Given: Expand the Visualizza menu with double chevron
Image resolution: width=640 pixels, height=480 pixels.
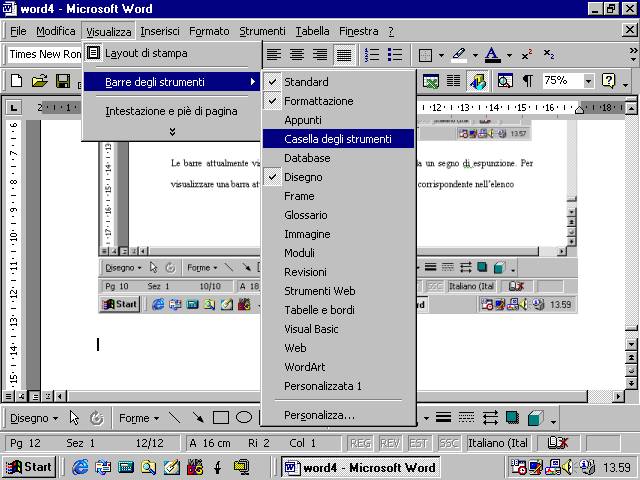Looking at the screenshot, I should 172,131.
